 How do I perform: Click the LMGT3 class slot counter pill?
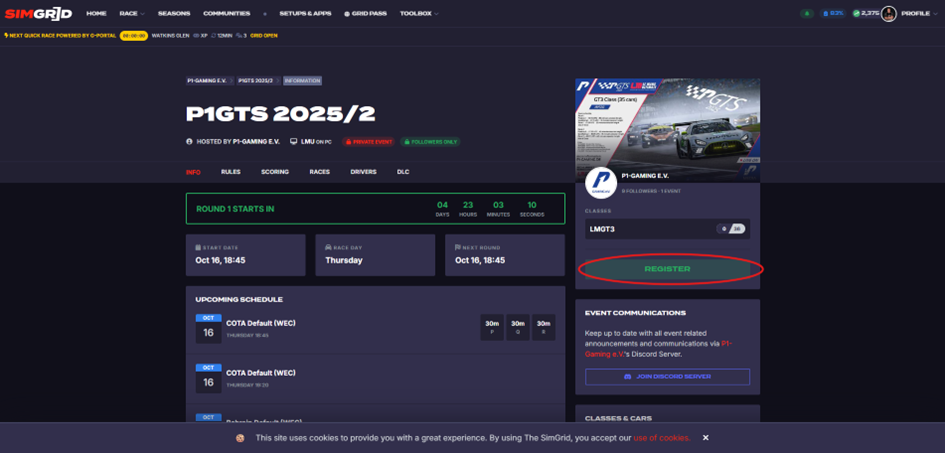(x=731, y=229)
